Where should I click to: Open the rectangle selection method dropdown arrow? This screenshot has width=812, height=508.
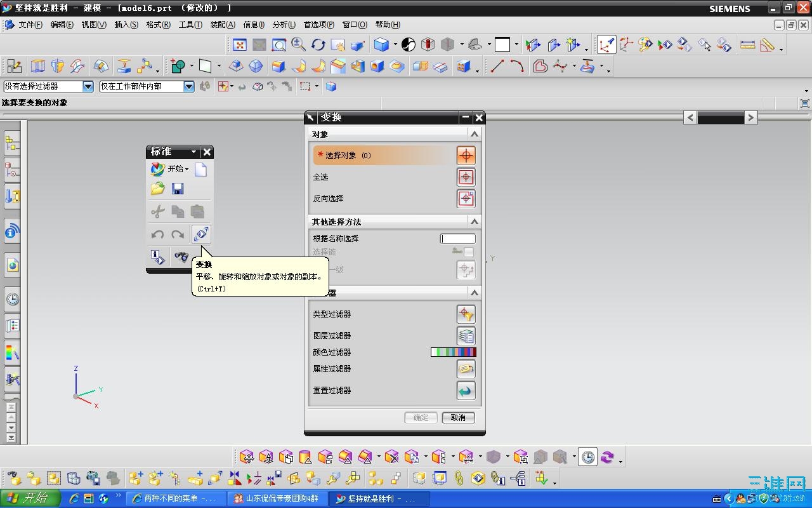click(x=317, y=86)
